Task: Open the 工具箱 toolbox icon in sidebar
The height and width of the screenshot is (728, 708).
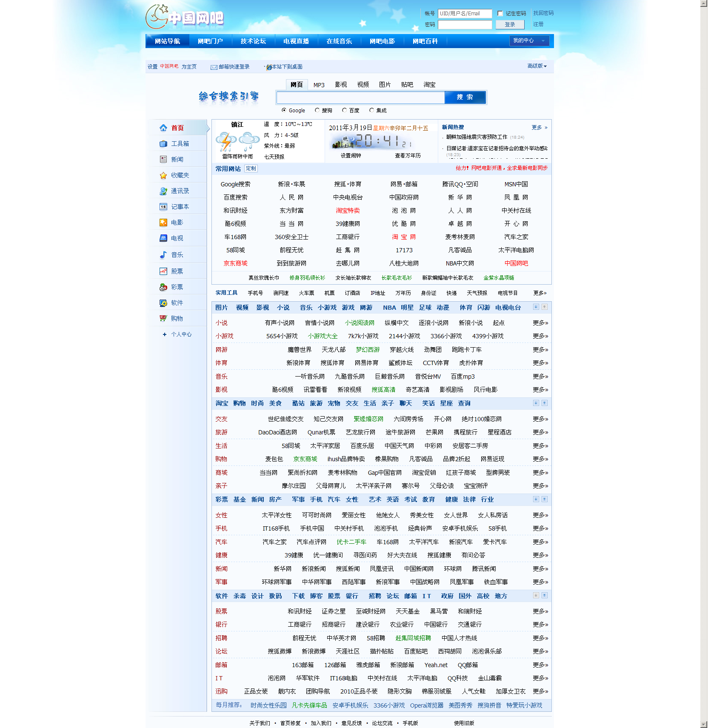Action: tap(163, 143)
